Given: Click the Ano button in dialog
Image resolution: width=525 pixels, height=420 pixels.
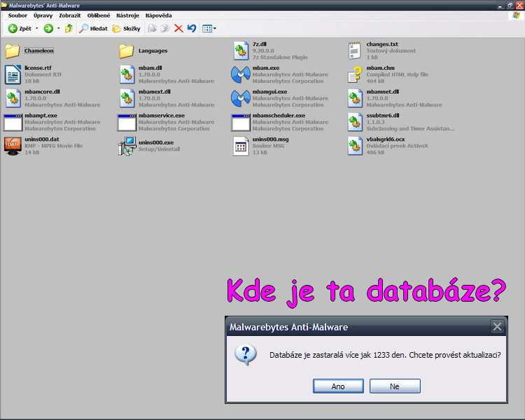Looking at the screenshot, I should (338, 386).
